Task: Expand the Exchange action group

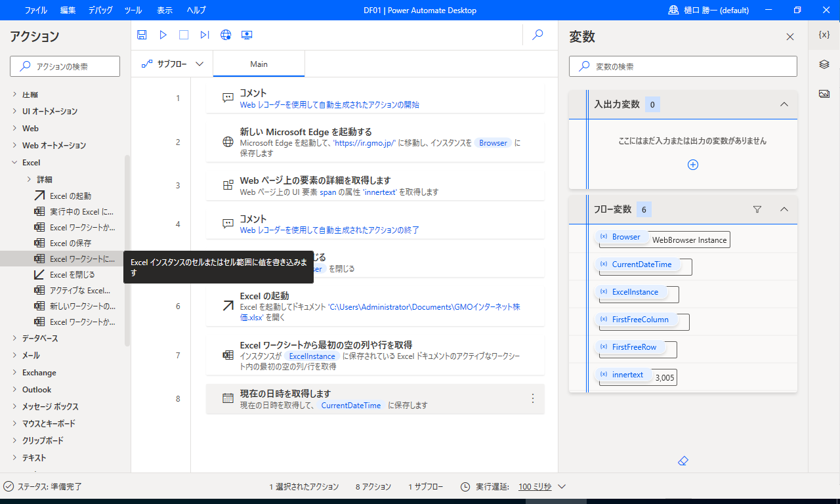Action: point(14,373)
